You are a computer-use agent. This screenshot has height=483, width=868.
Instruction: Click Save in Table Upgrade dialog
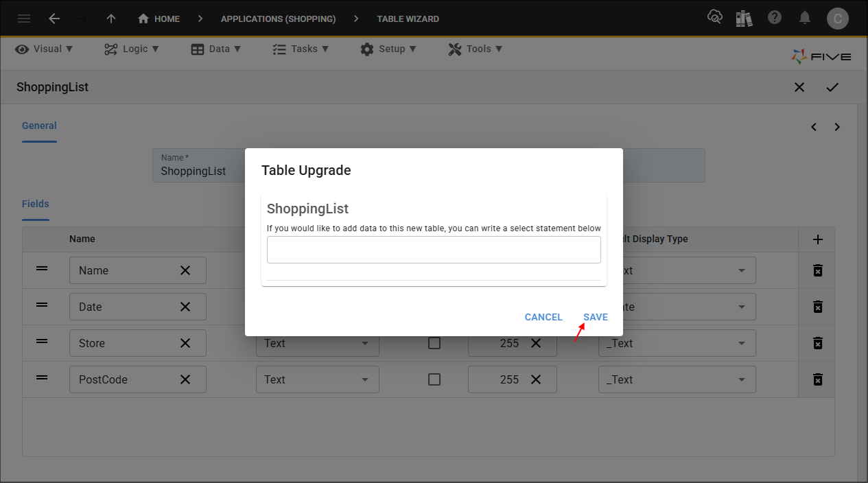pos(595,317)
